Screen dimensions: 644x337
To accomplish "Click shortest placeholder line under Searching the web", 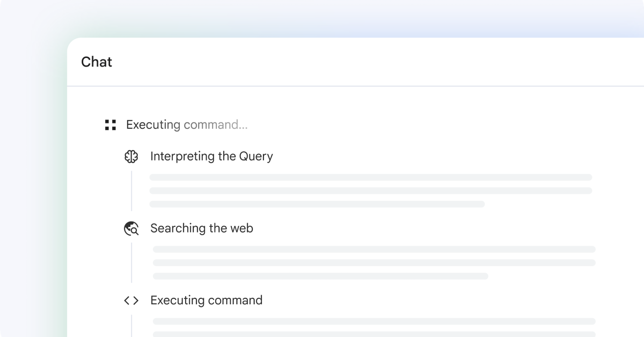I will (320, 276).
